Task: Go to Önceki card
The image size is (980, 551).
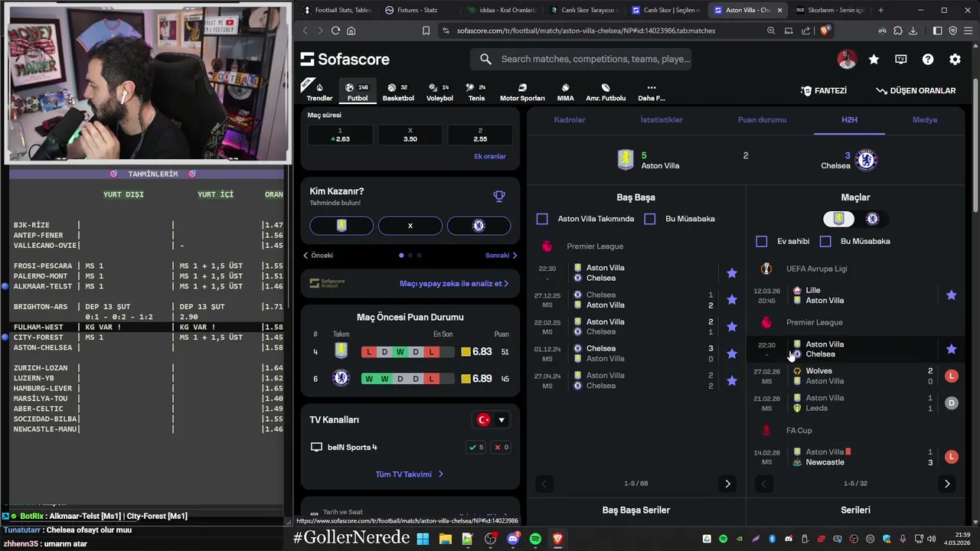Action: [318, 256]
